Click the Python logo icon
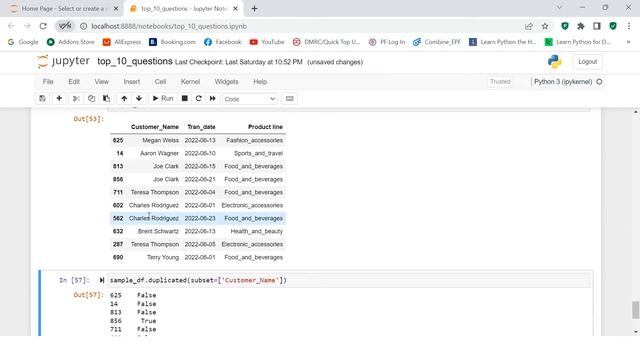Image resolution: width=640 pixels, height=360 pixels. [x=555, y=62]
